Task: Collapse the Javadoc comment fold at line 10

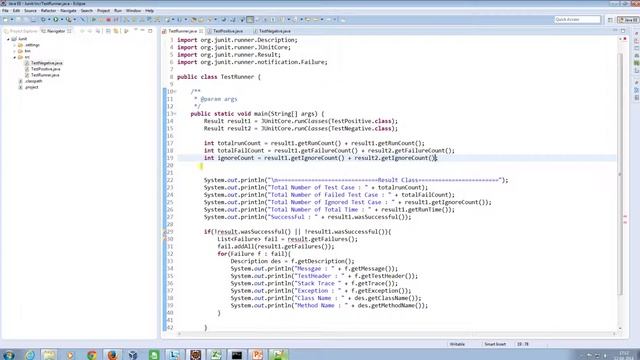Action: click(x=175, y=92)
